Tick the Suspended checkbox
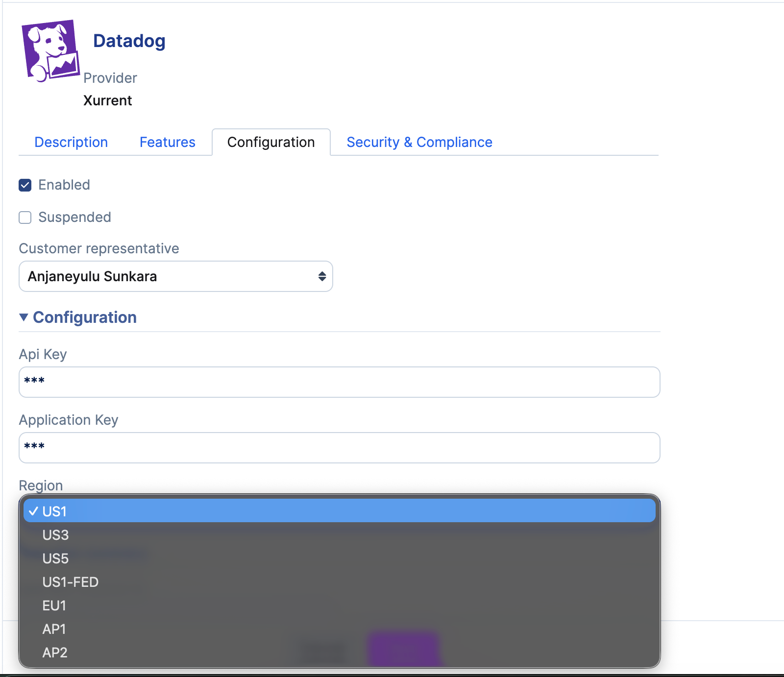Screen dimensions: 784x677 (x=25, y=218)
